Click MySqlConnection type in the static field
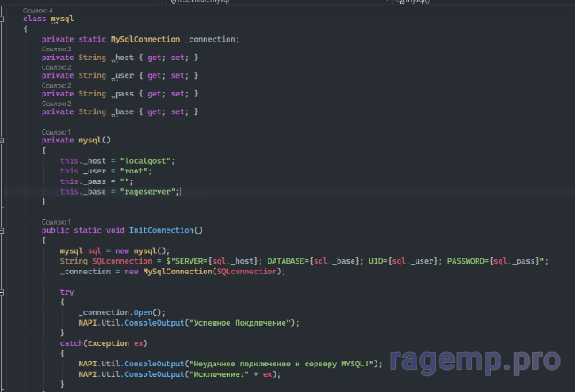This screenshot has width=575, height=392. (144, 39)
